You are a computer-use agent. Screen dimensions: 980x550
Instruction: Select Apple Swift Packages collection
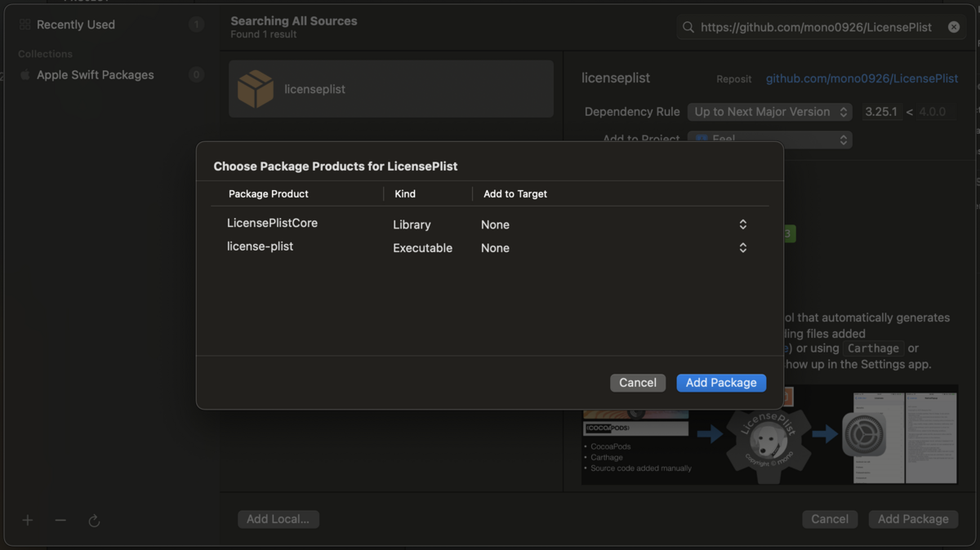tap(96, 75)
